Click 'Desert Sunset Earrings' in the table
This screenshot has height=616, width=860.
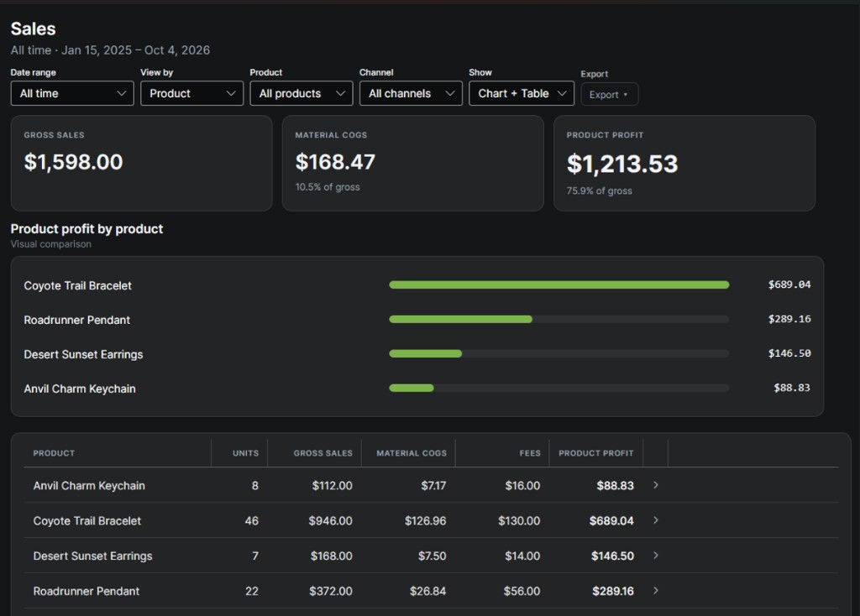92,556
